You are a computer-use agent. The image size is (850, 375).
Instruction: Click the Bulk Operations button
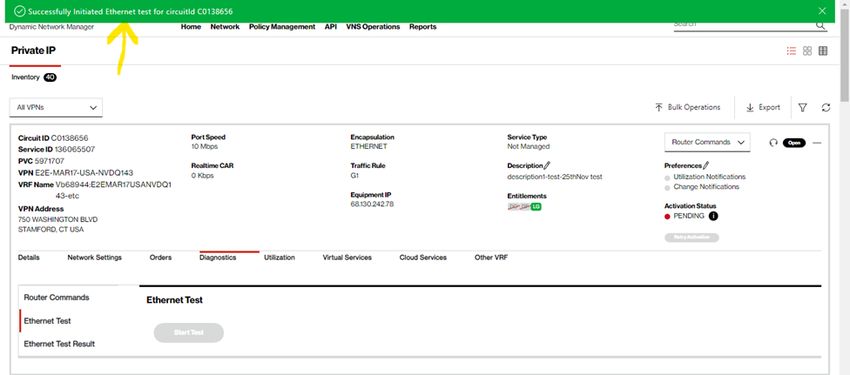coord(688,107)
